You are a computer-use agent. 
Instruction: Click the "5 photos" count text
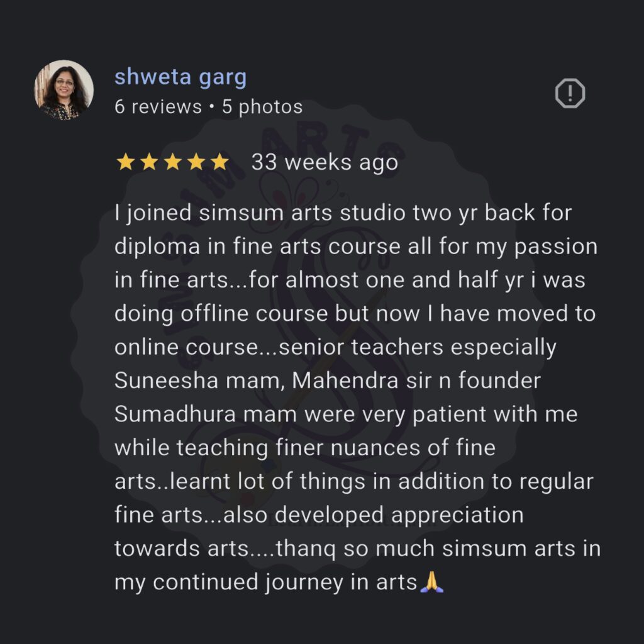point(262,107)
